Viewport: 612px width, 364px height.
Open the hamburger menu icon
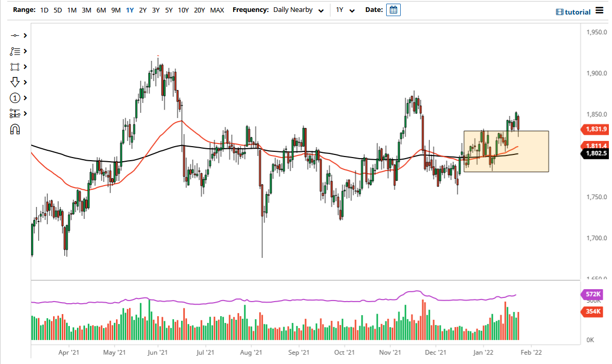(x=600, y=10)
